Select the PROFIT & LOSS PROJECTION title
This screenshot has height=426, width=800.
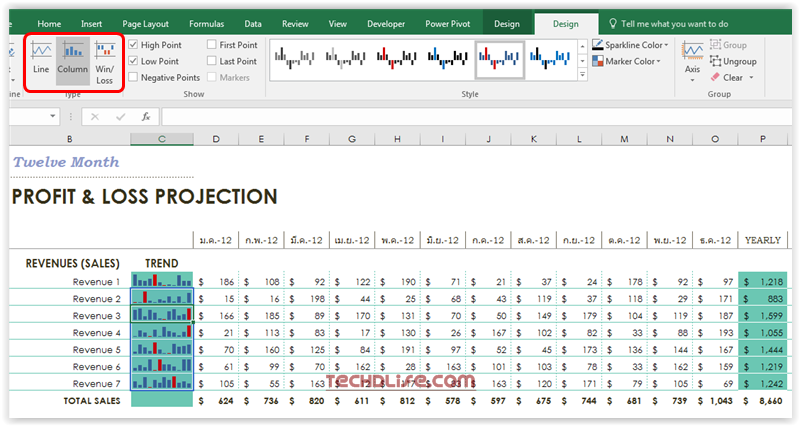point(144,196)
